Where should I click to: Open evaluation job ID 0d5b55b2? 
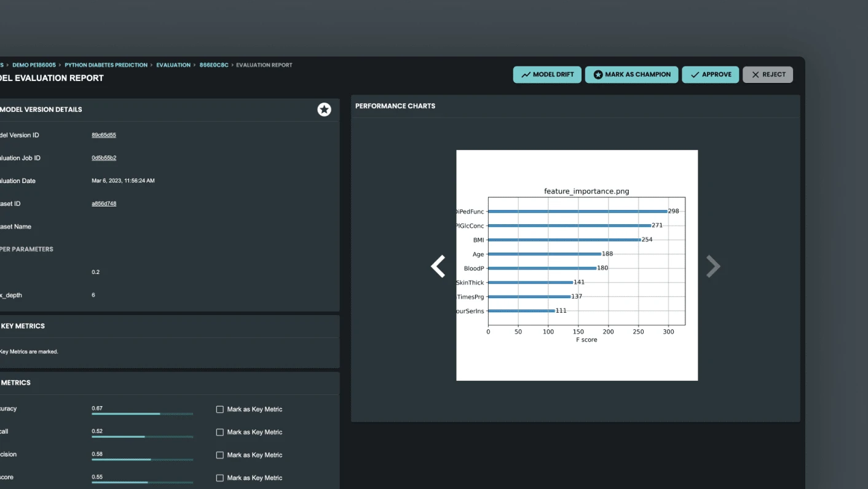(x=104, y=158)
